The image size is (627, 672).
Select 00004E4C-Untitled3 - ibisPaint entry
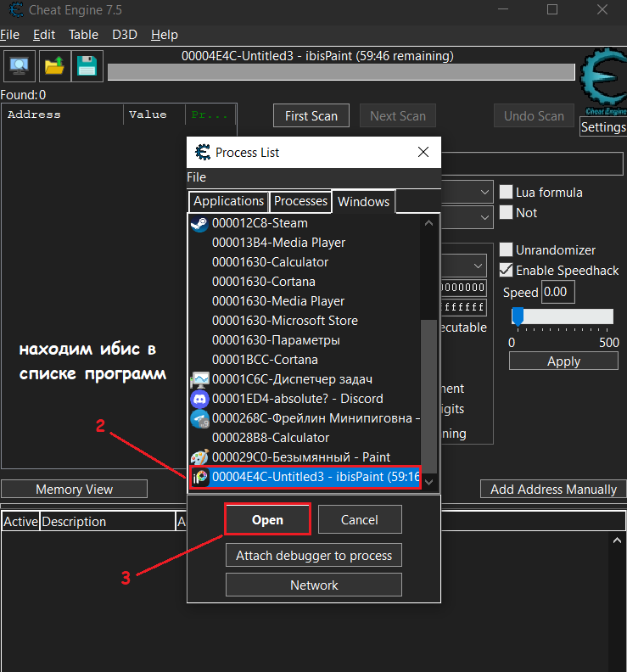pos(305,477)
